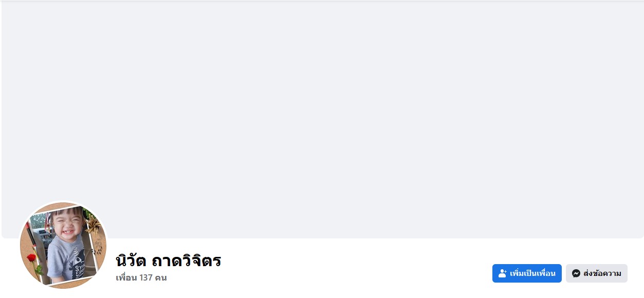Click the เพิ่มเป็นเพื่อน text label

532,273
